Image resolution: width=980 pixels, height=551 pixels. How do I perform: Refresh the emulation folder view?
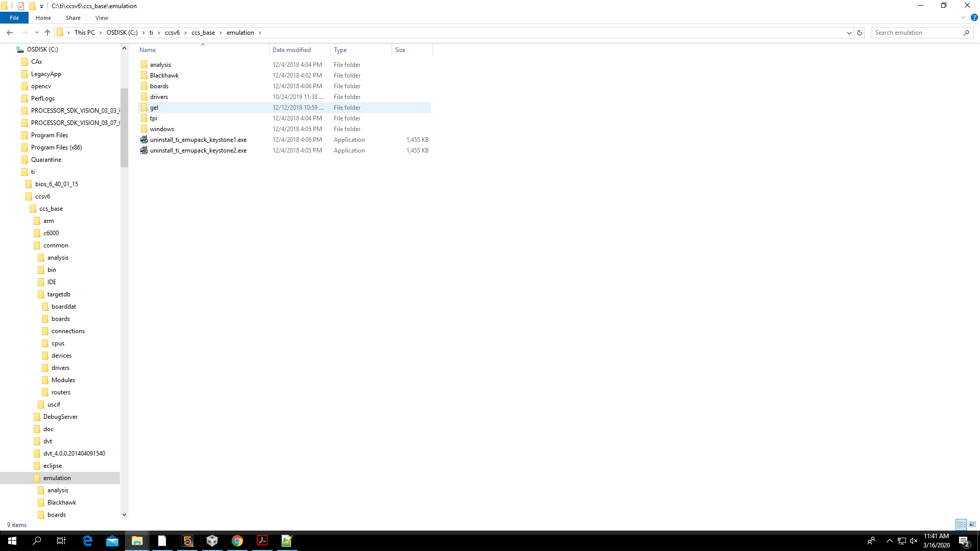[860, 33]
